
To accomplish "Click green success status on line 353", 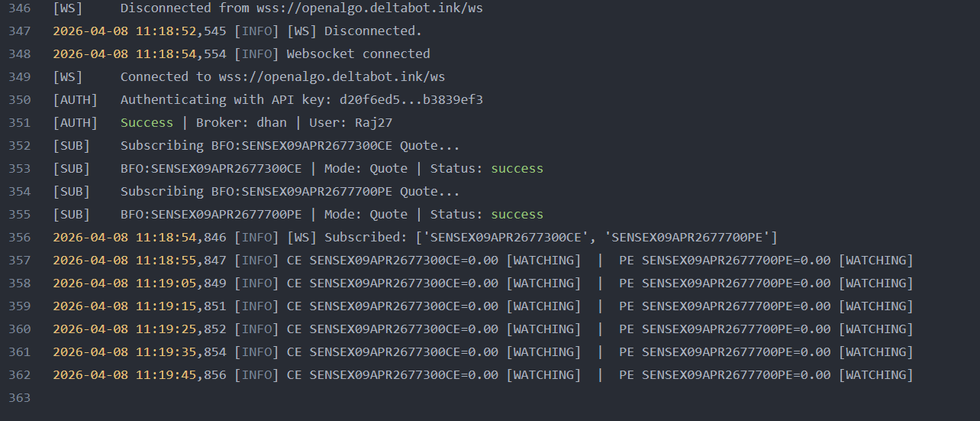I will coord(517,169).
